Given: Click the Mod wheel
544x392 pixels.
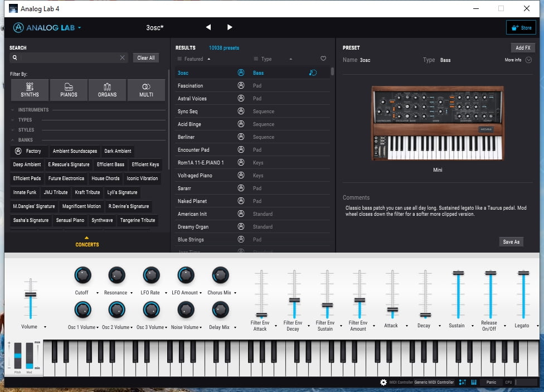Looking at the screenshot, I should tap(30, 356).
